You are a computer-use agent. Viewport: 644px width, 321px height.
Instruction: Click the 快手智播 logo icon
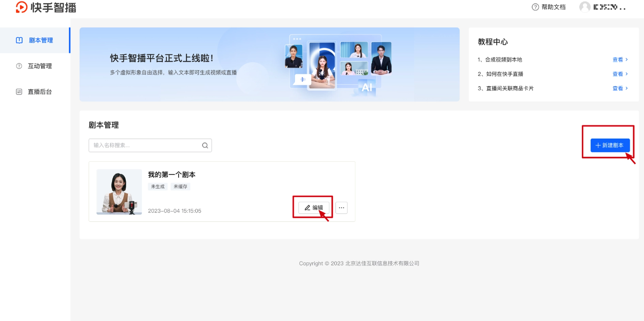click(x=22, y=7)
